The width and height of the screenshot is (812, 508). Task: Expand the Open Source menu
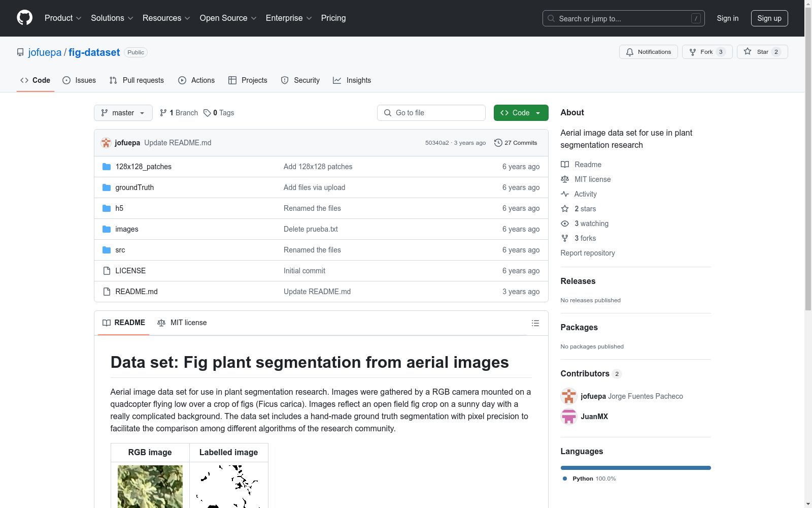(x=228, y=18)
